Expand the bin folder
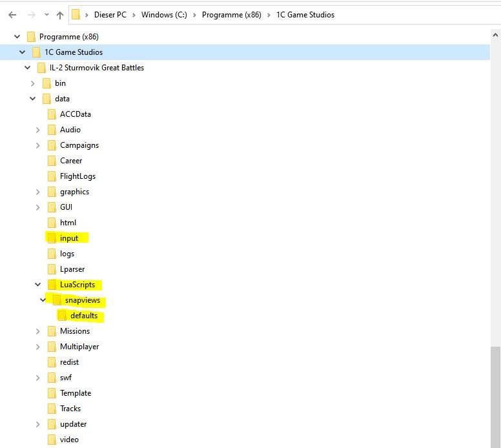 point(32,83)
